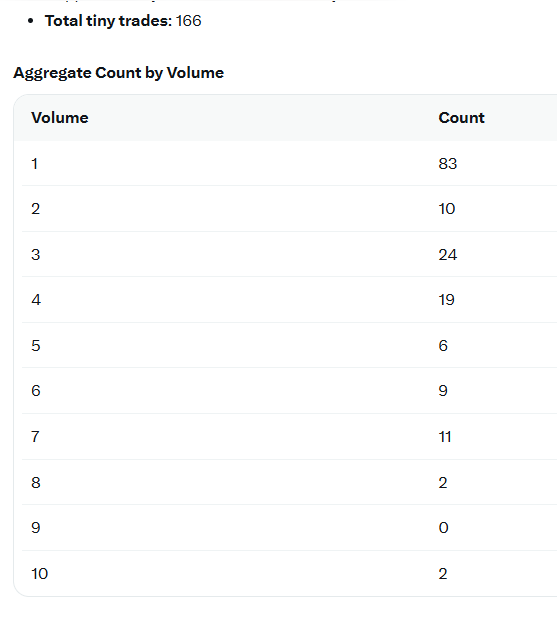
Task: Select the 'Total tiny trades: 166' line
Action: point(123,21)
